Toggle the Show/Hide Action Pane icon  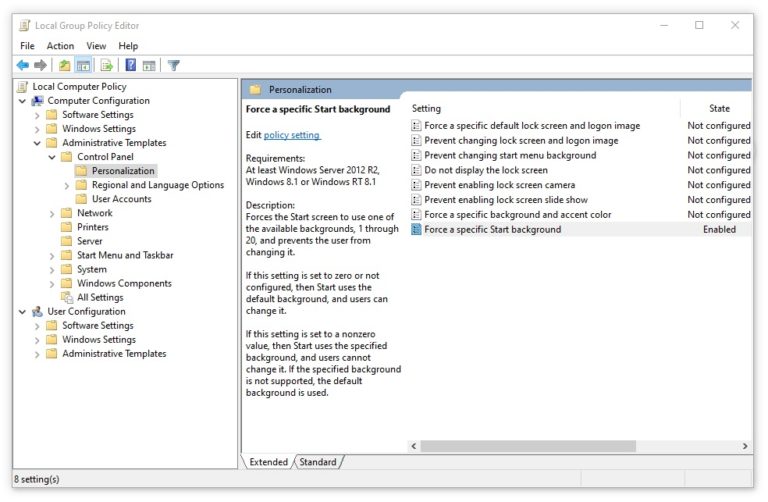(149, 66)
